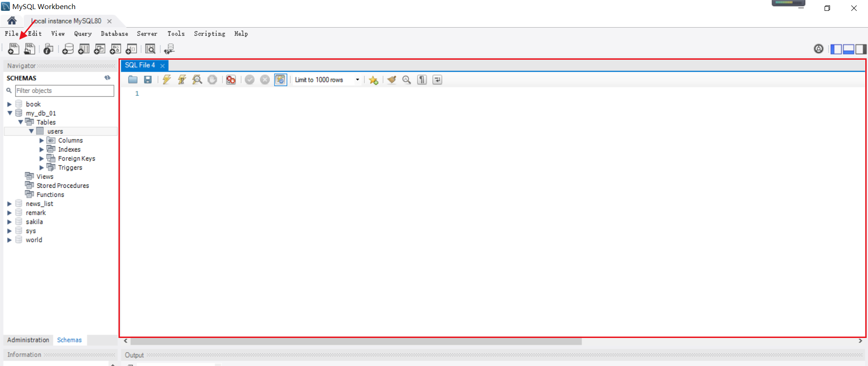Create a new view in active schema
The image size is (868, 366).
(100, 49)
